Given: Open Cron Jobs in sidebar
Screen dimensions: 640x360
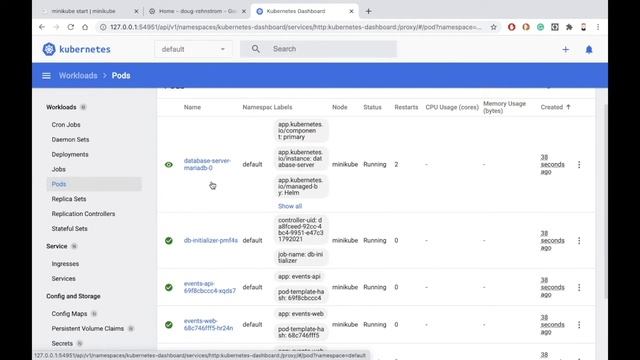Looking at the screenshot, I should pyautogui.click(x=66, y=124).
